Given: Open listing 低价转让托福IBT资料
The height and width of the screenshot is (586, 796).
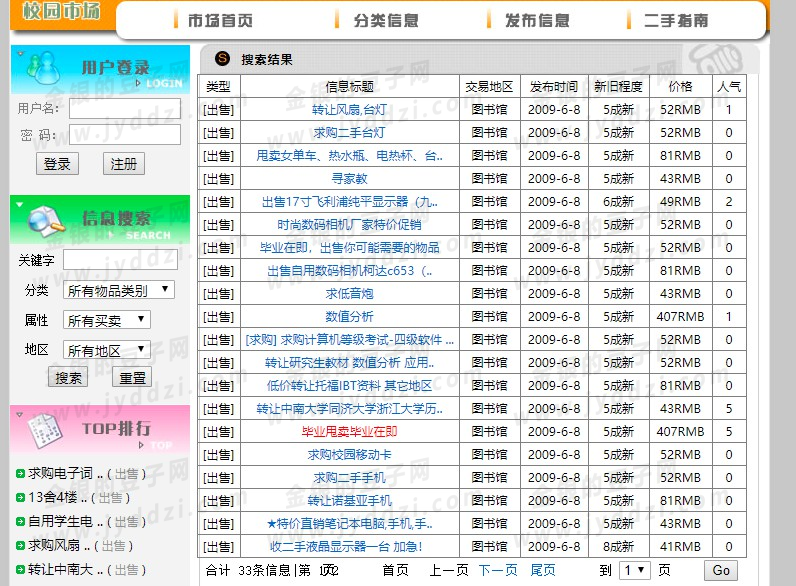Looking at the screenshot, I should point(349,386).
